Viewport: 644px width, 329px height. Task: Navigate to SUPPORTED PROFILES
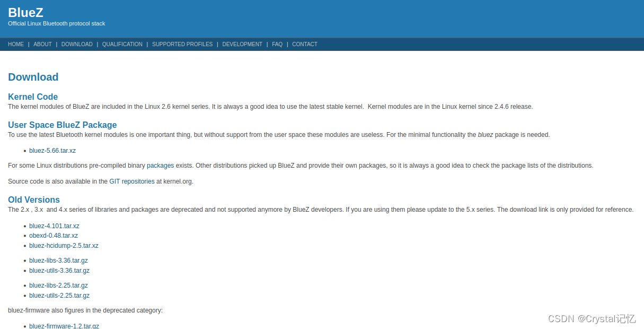[182, 44]
